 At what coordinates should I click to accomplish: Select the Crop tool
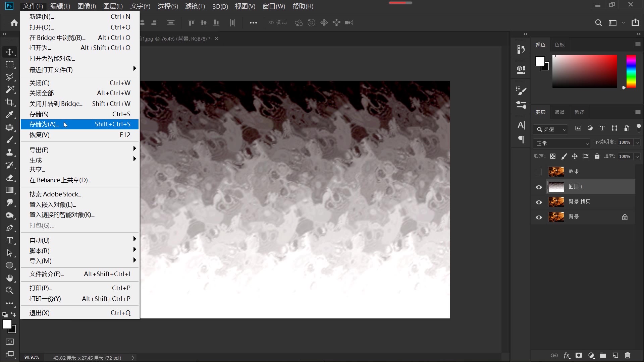coord(9,102)
